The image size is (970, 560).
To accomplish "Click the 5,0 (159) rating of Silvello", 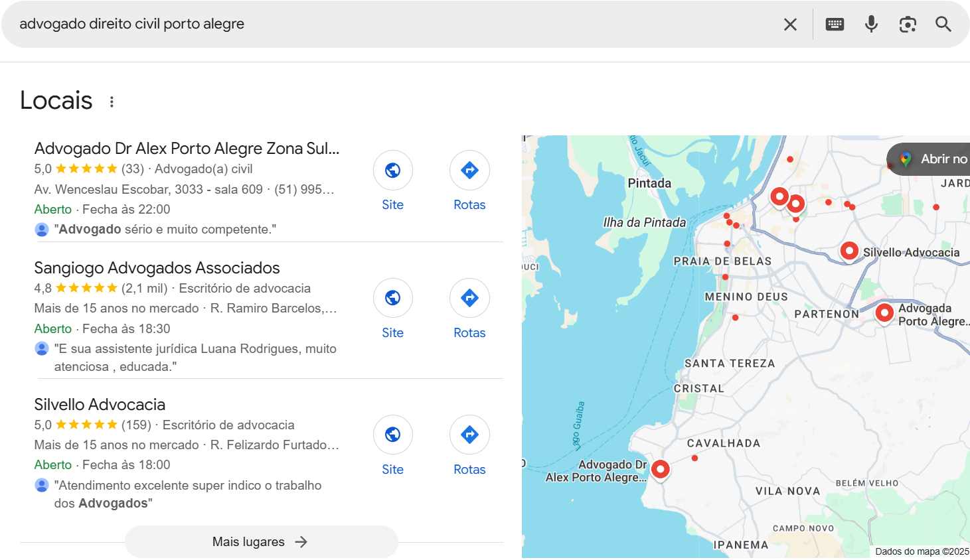I will pos(93,425).
